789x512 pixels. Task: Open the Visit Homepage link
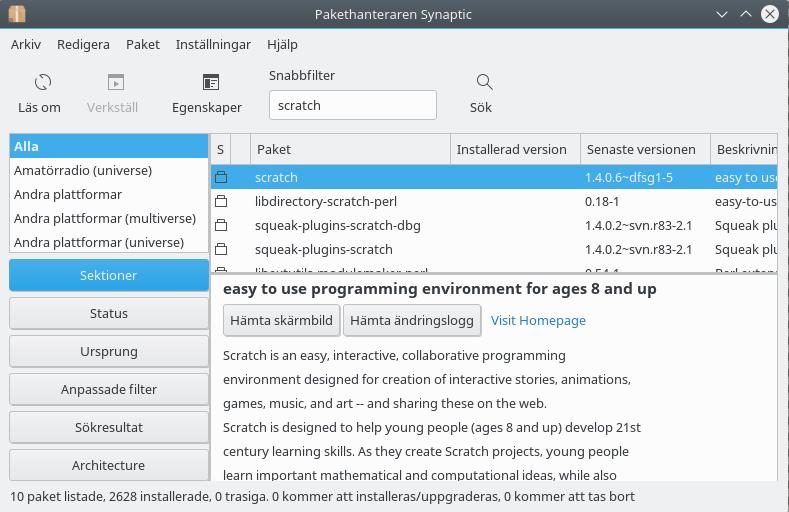coord(538,320)
